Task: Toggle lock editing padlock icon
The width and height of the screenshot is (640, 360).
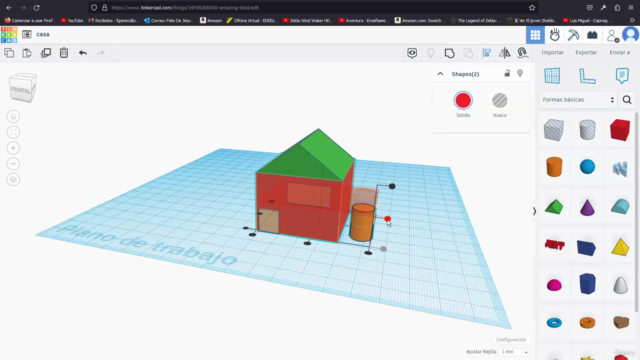Action: pos(507,73)
